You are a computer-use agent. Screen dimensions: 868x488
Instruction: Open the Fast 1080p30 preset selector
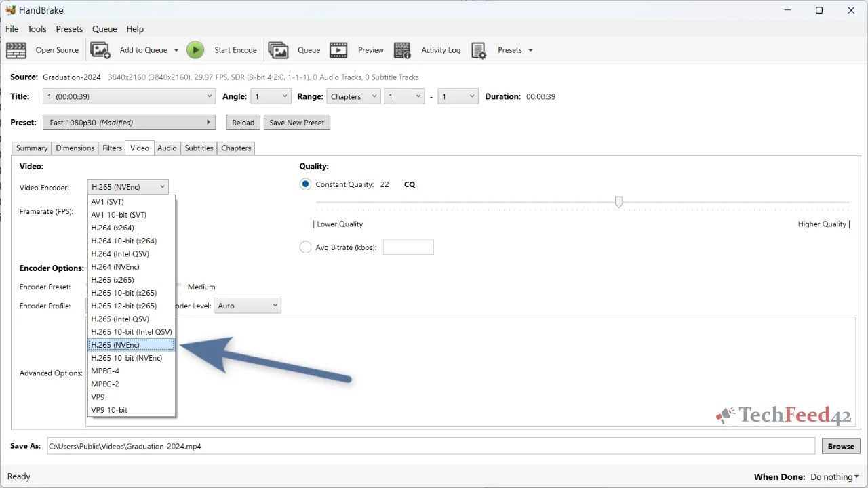click(x=129, y=123)
